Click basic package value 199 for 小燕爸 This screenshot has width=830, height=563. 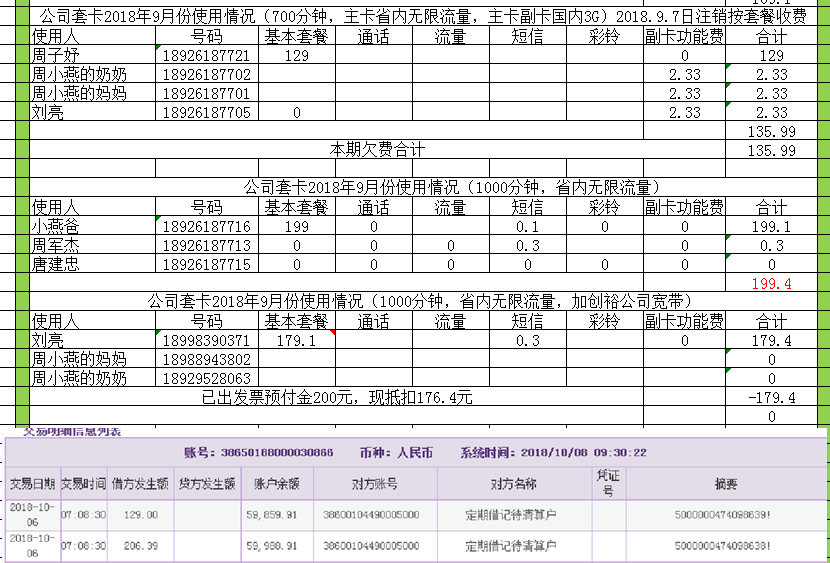click(296, 227)
